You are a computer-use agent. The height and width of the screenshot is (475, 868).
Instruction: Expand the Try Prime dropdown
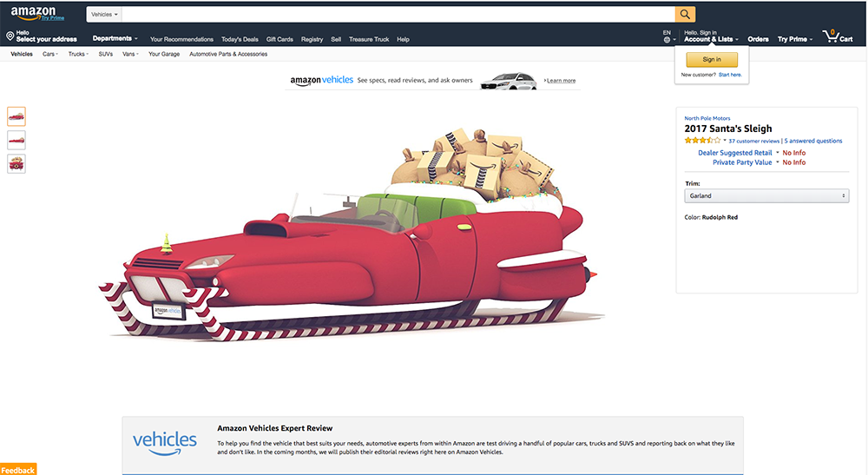point(795,39)
